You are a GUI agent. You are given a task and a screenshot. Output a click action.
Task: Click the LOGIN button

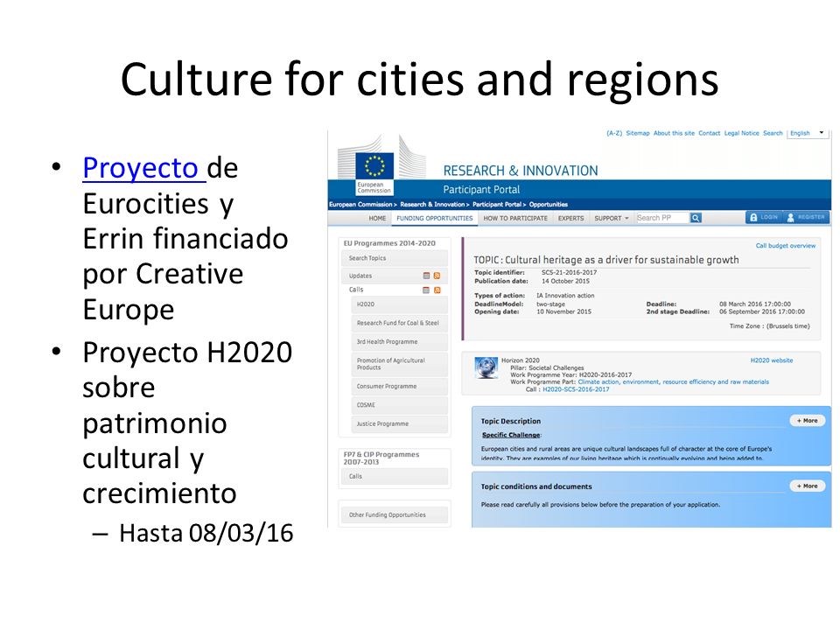(764, 218)
